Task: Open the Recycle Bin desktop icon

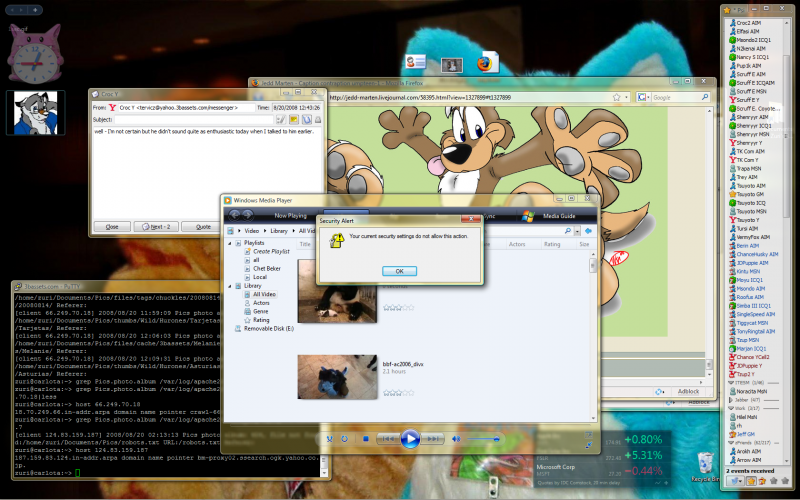Action: [705, 463]
